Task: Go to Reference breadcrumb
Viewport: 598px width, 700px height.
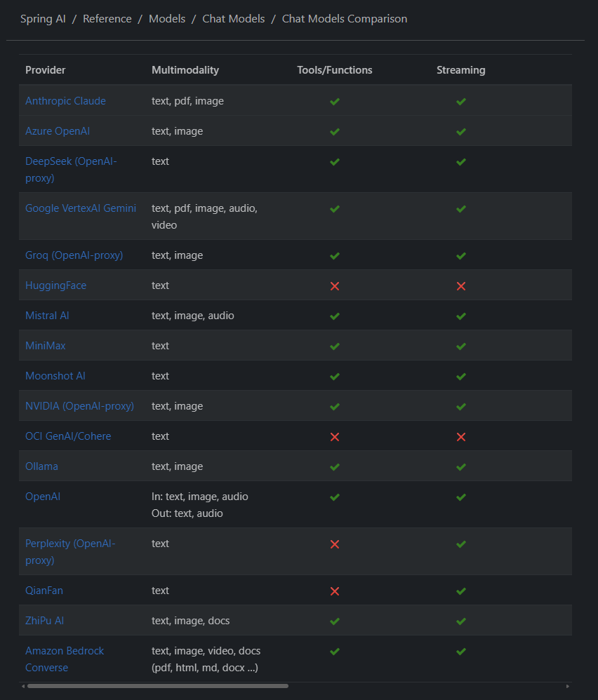Action: (107, 19)
